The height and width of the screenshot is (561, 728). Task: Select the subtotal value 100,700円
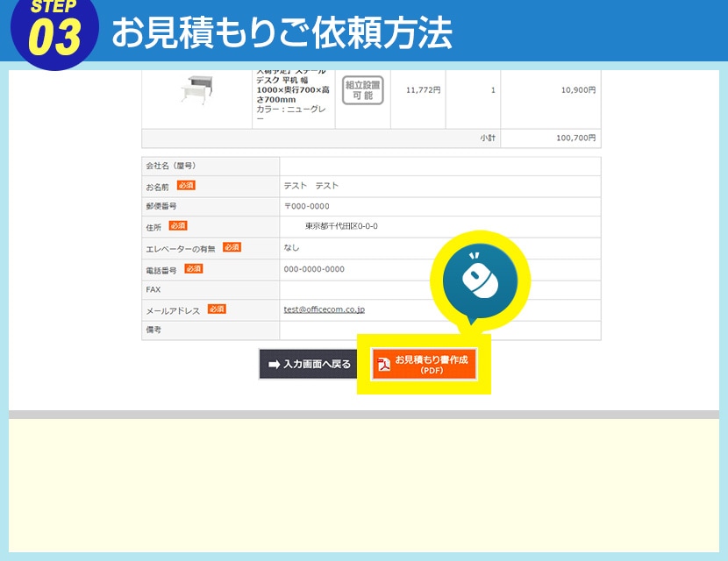[575, 138]
